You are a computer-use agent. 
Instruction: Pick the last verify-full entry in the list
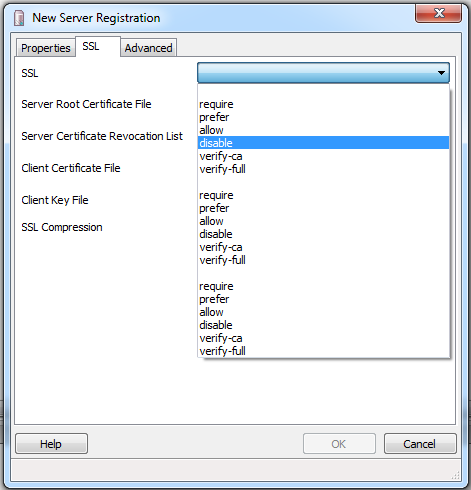coord(323,351)
